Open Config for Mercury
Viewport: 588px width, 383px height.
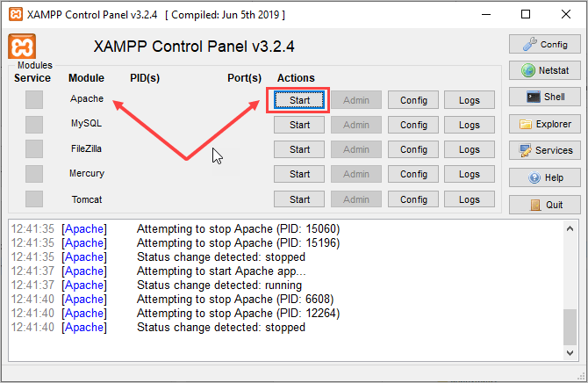tap(413, 174)
